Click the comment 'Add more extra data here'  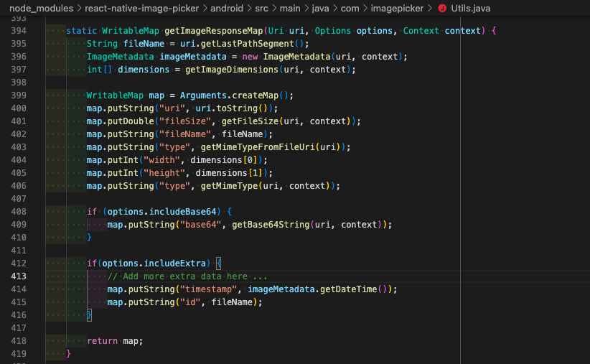[x=187, y=276]
